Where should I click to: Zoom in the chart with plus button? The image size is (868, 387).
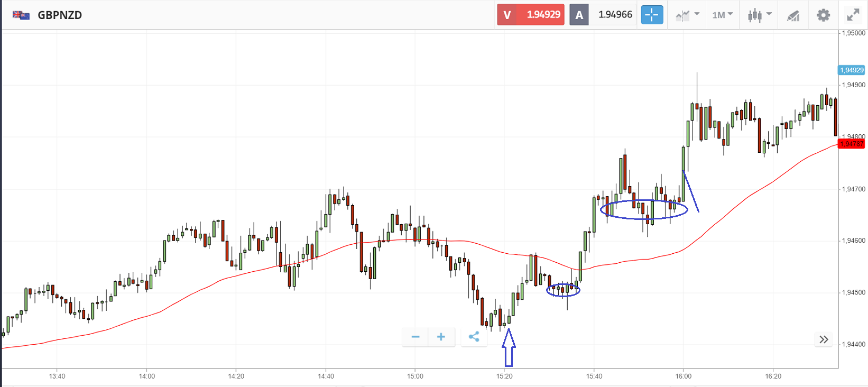click(441, 337)
